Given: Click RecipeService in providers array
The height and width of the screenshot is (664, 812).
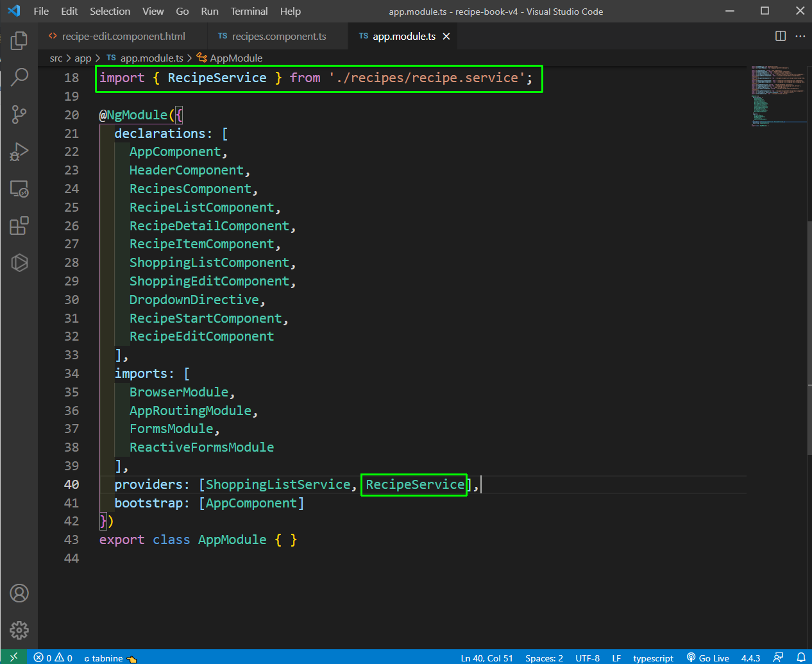Looking at the screenshot, I should click(415, 484).
